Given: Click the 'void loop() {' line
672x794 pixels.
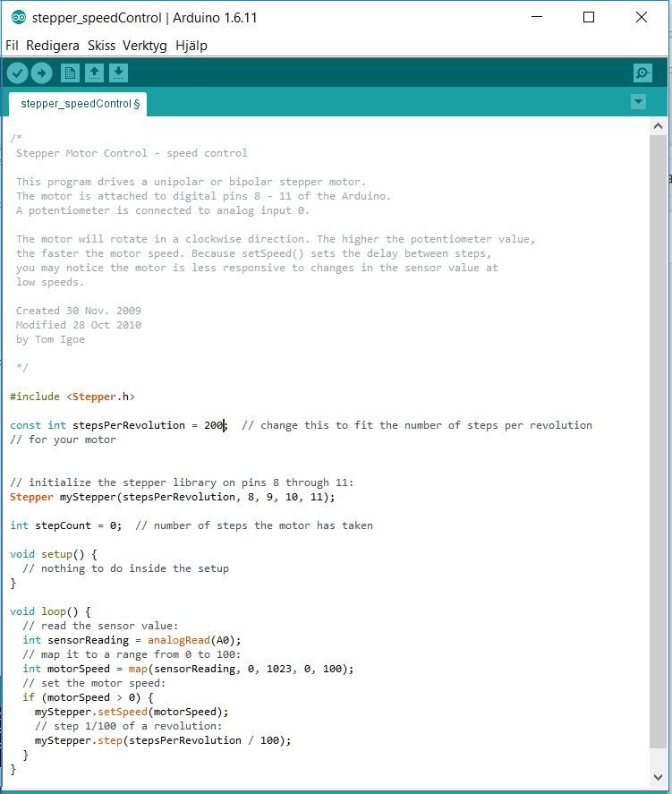Looking at the screenshot, I should pos(51,611).
